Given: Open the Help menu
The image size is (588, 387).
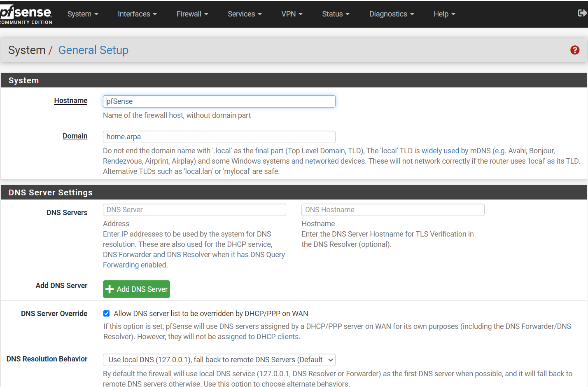Looking at the screenshot, I should 444,14.
